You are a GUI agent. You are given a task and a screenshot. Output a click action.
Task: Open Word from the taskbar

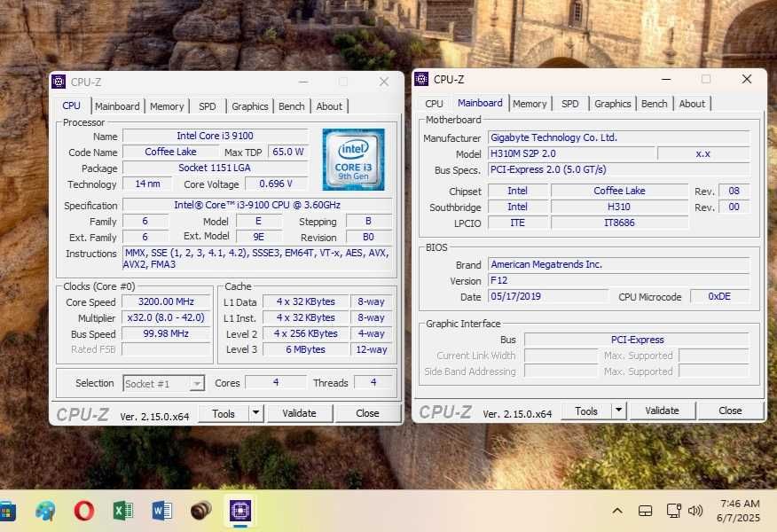161,511
